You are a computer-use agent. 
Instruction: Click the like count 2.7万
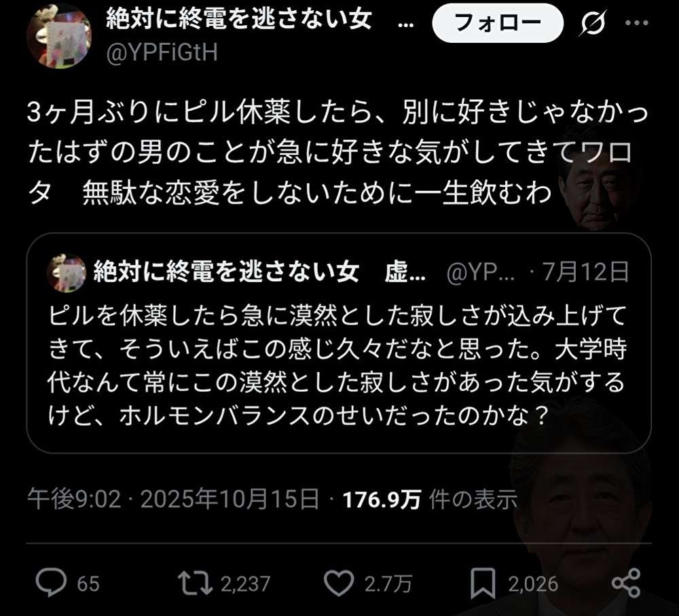click(388, 584)
